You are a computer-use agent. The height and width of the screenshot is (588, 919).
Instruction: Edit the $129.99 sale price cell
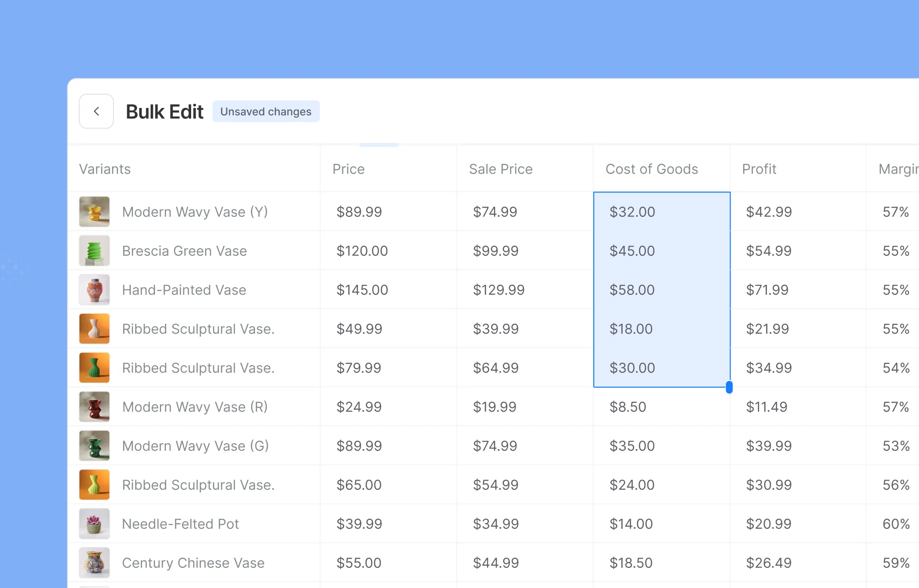click(525, 290)
